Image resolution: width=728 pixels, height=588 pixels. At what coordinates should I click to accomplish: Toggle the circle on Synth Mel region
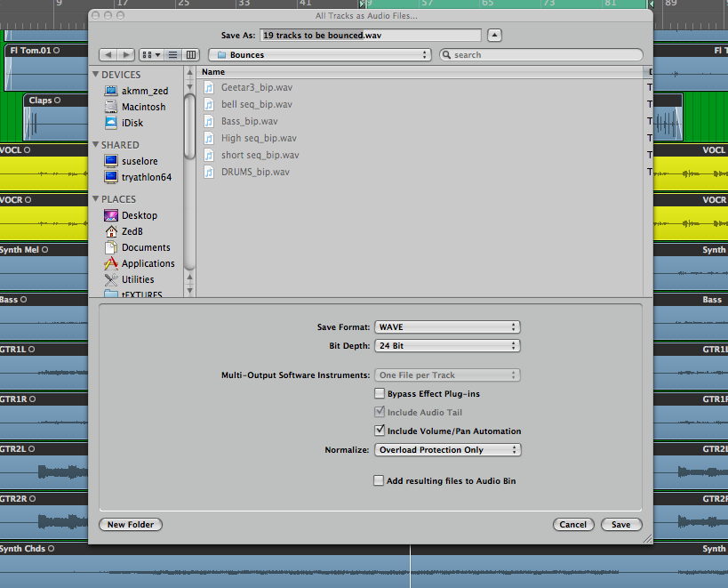(x=44, y=249)
